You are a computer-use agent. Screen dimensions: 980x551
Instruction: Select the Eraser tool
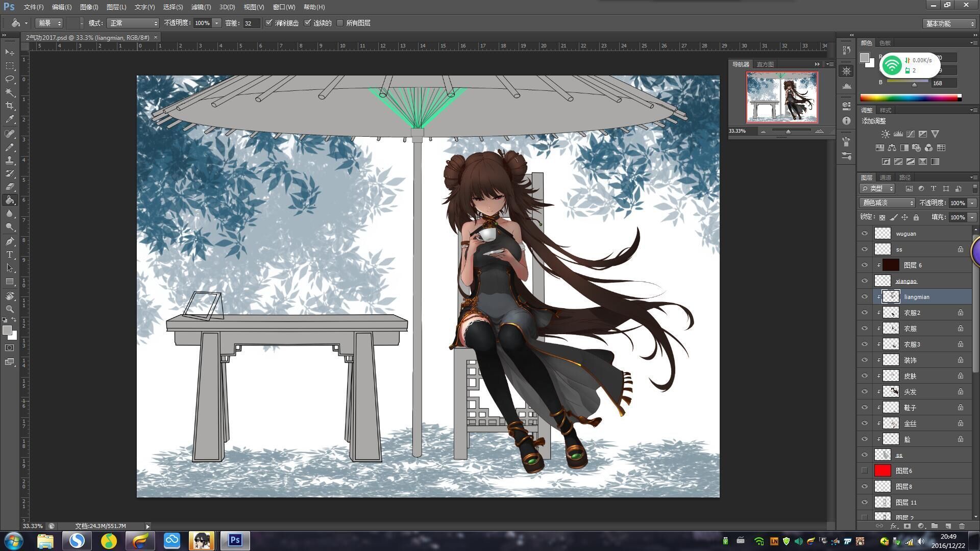(x=10, y=187)
